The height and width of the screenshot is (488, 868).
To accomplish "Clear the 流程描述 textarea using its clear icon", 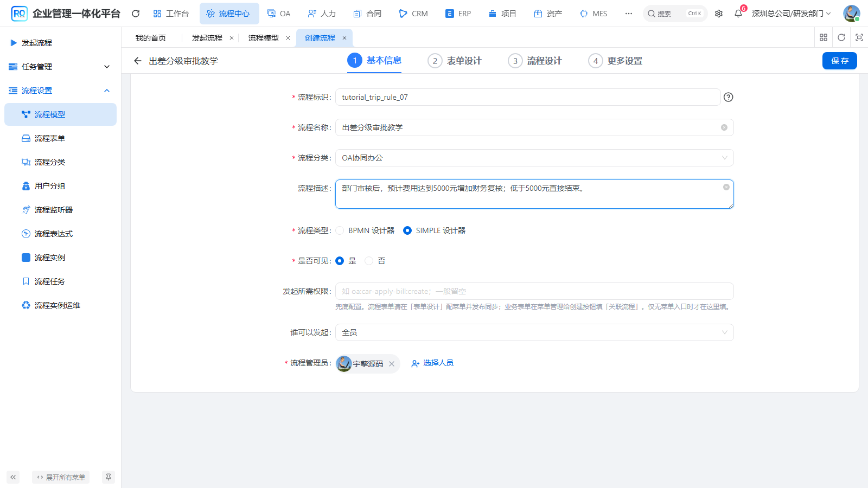I will click(726, 187).
